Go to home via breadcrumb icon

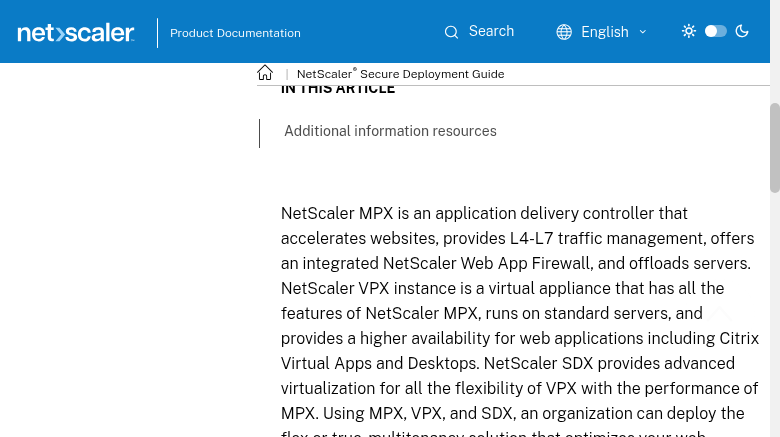point(265,73)
